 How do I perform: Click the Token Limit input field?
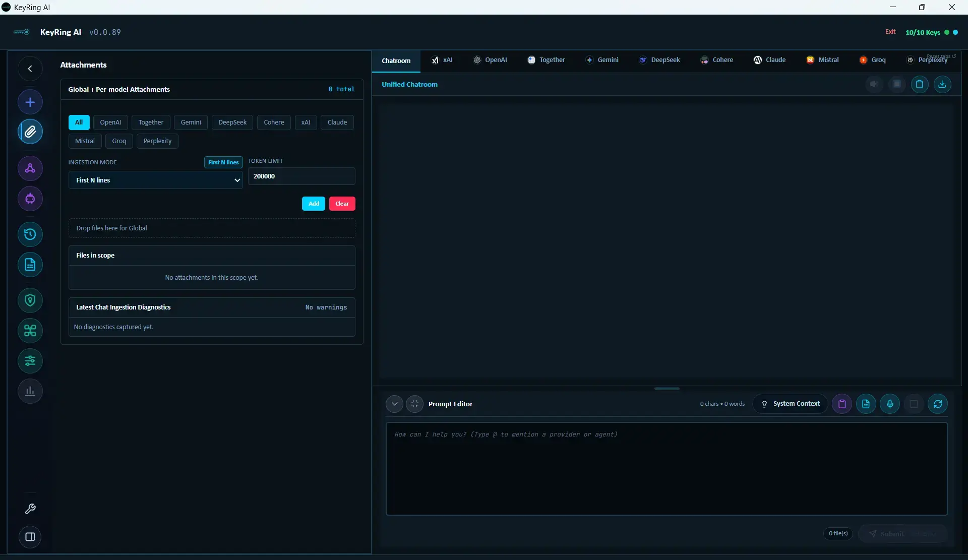[x=301, y=176]
